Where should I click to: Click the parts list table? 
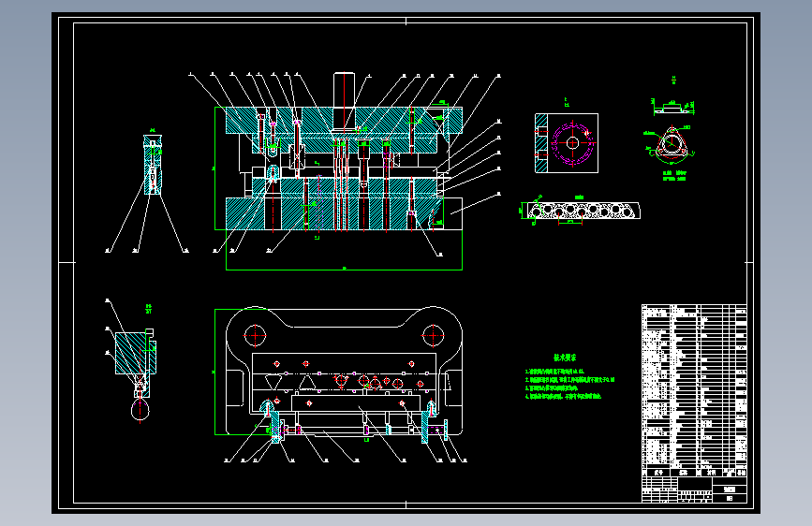pyautogui.click(x=694, y=390)
